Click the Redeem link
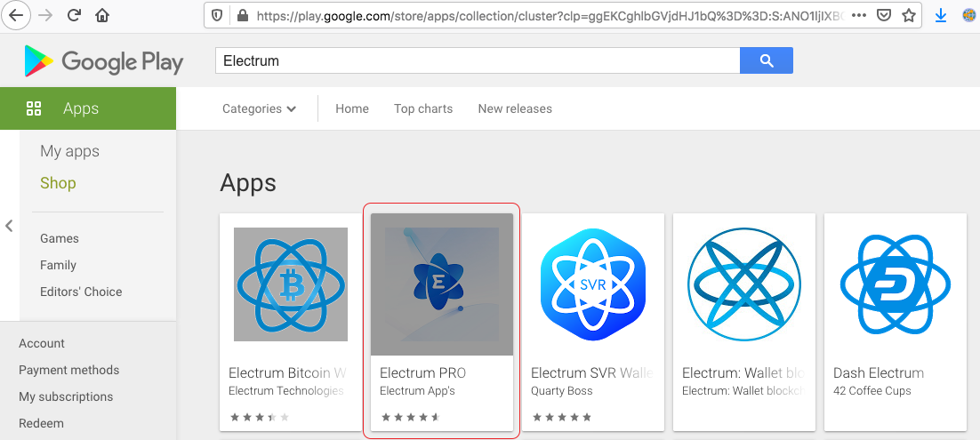980x440 pixels. (x=41, y=423)
